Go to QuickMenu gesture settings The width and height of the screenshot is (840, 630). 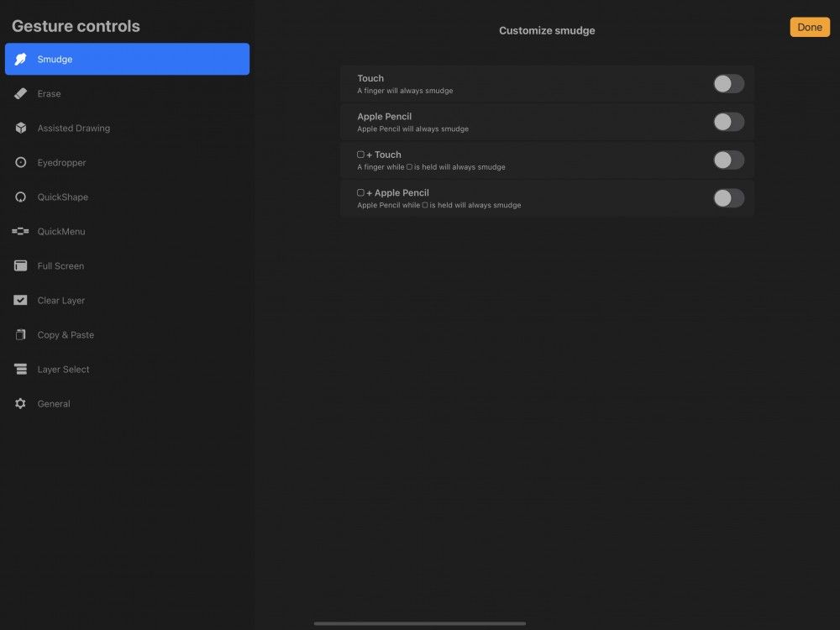click(x=127, y=232)
